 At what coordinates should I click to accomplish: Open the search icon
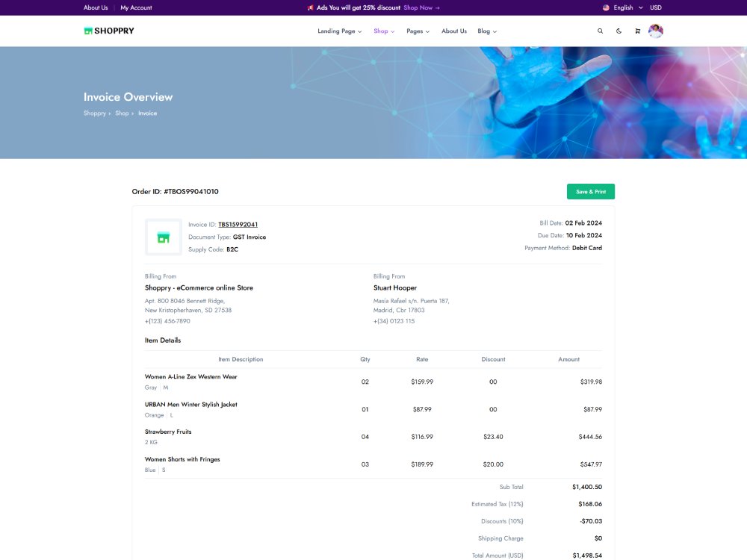coord(600,31)
